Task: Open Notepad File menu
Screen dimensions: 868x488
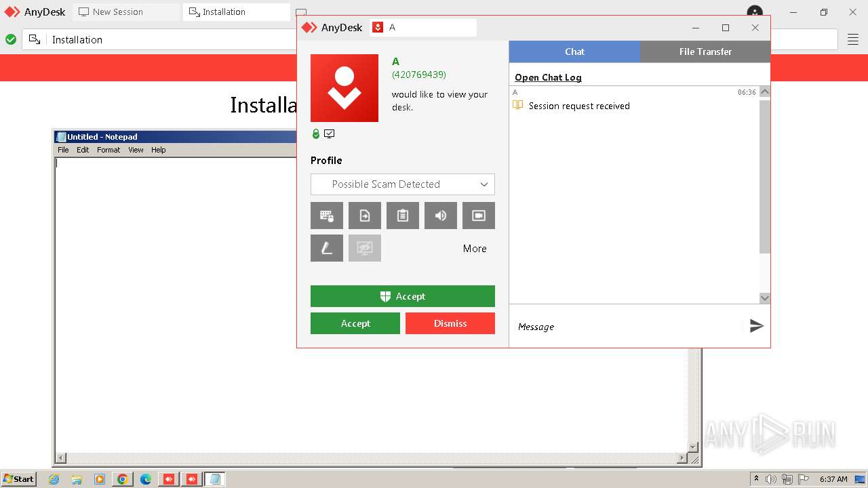Action: (x=63, y=150)
